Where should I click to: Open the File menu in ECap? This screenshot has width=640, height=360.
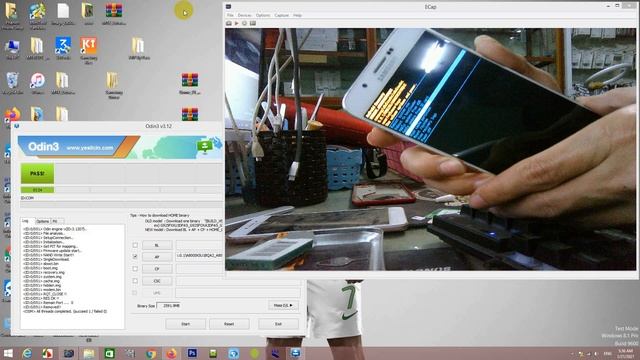[x=230, y=15]
